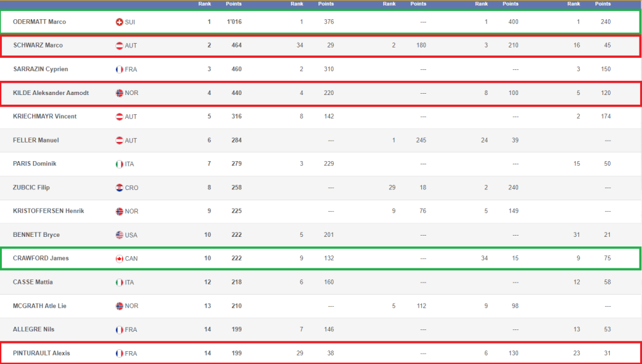Open athlete ODERMATT Marco's profile
Viewport: 642px width, 364px height.
[x=39, y=22]
